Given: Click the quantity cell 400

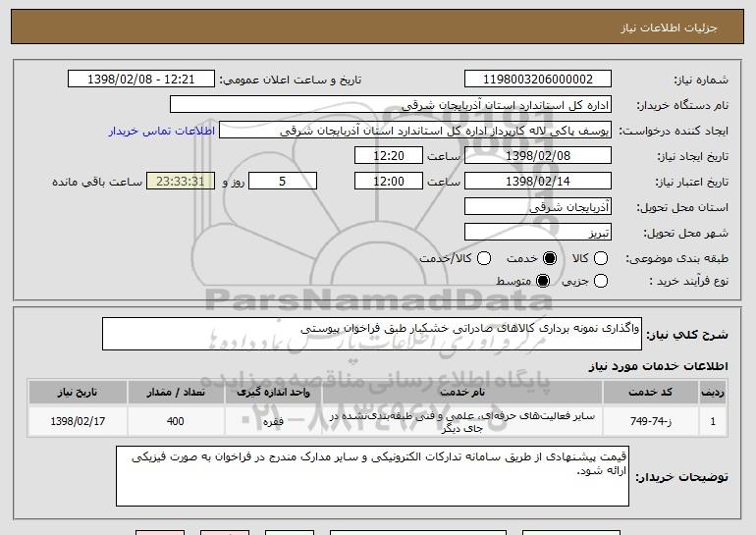Looking at the screenshot, I should pos(176,421).
